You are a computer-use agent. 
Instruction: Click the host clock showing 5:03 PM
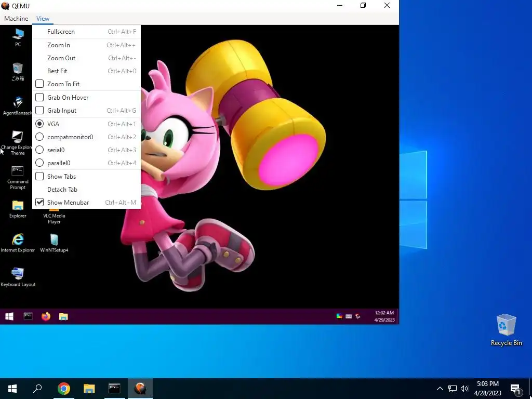coord(487,389)
